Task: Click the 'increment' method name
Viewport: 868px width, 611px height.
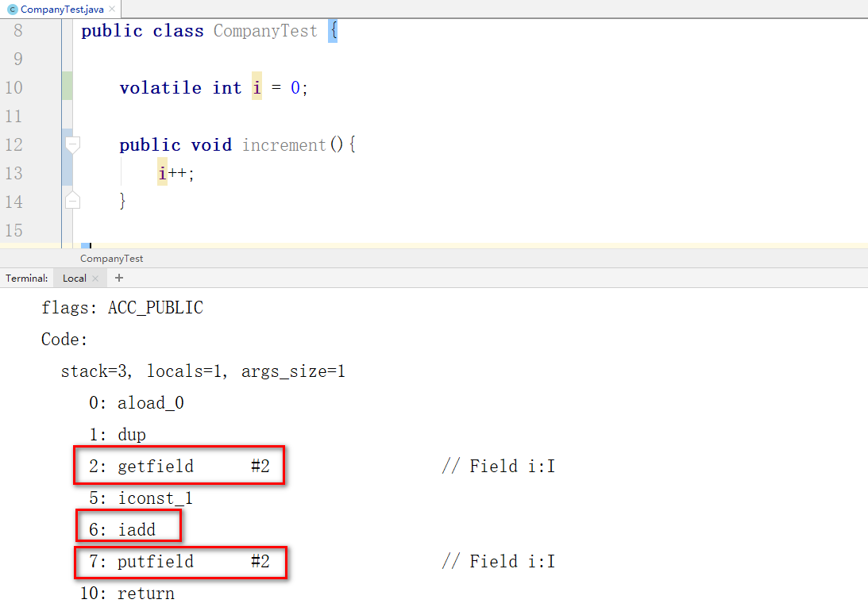Action: click(x=284, y=145)
